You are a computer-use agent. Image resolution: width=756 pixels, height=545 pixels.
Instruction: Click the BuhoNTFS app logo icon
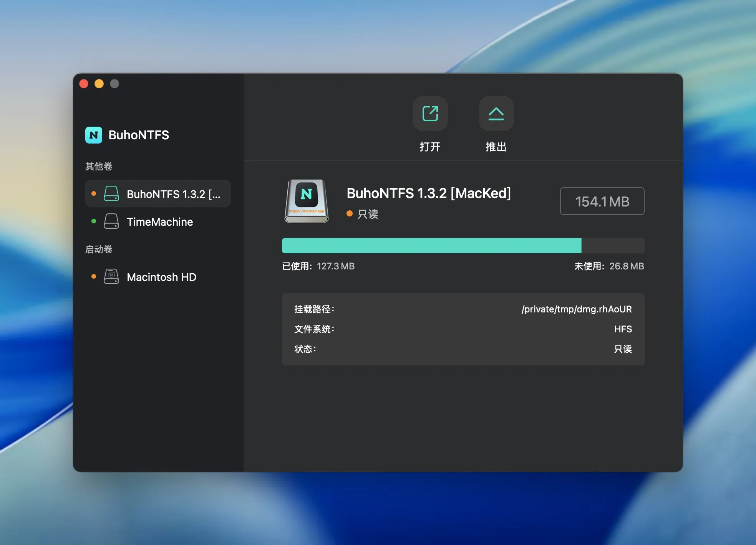click(x=94, y=135)
